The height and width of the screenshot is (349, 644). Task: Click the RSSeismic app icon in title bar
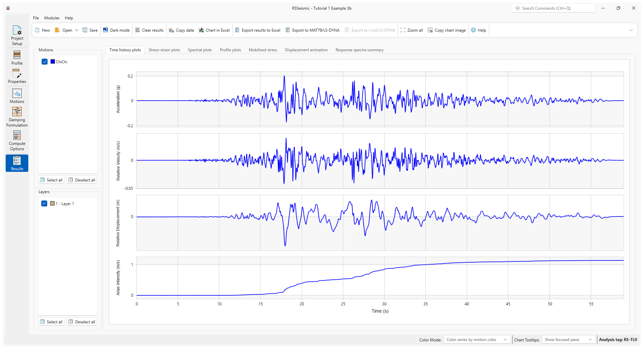click(8, 8)
